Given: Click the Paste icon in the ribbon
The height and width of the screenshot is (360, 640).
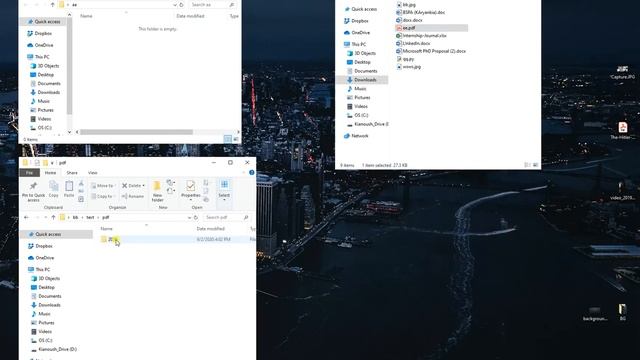Looking at the screenshot, I should click(x=69, y=189).
